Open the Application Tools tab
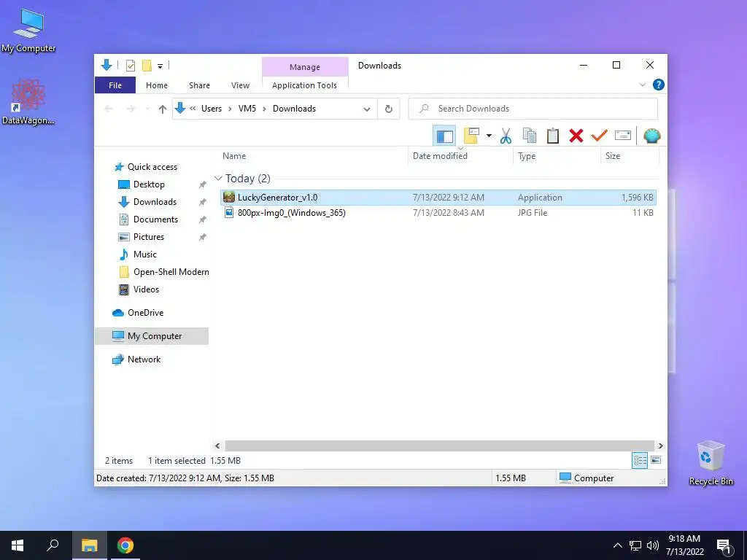The height and width of the screenshot is (560, 747). tap(304, 85)
